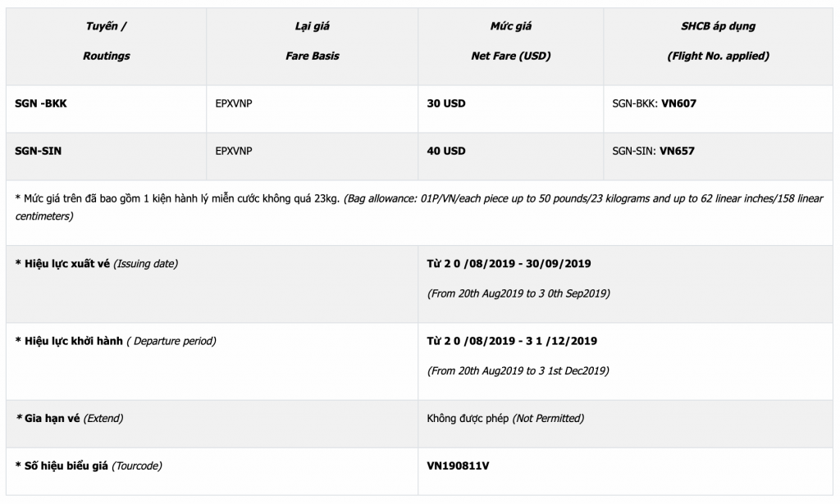The width and height of the screenshot is (840, 504).
Task: Click the SHCB áp dụng header
Action: (718, 41)
